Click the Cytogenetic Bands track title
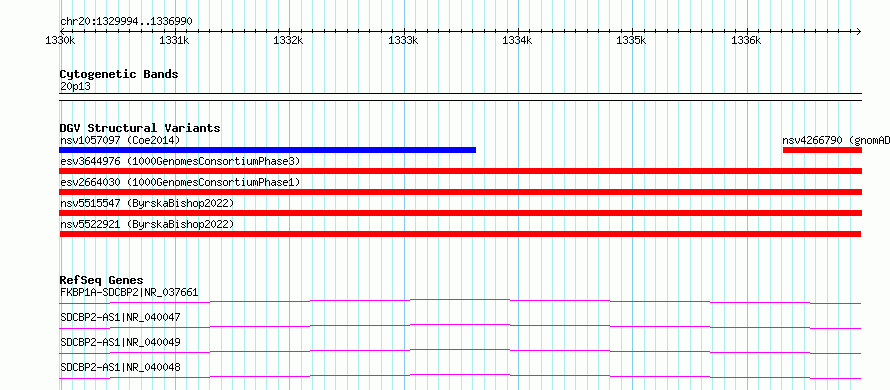The image size is (890, 390). (119, 74)
